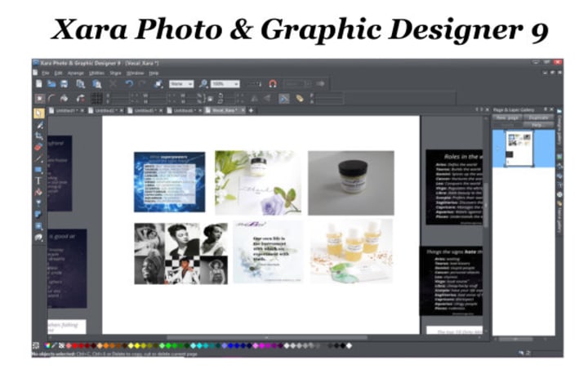588x374 pixels.
Task: Click the Delete X icon in toolbar
Action: pos(113,83)
